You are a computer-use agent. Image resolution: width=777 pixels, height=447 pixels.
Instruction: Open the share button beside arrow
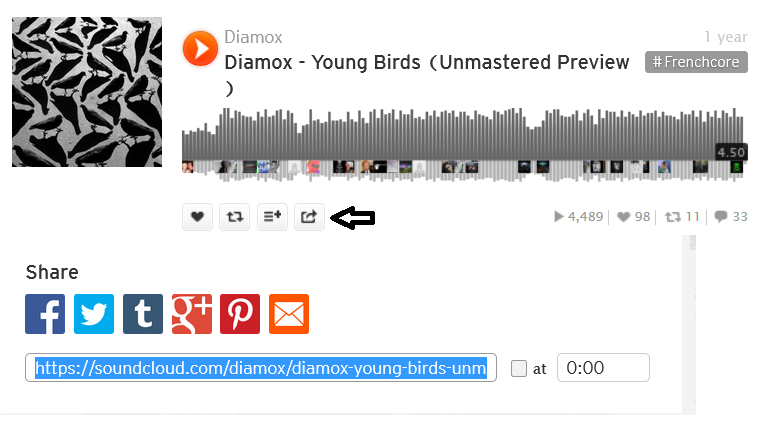tap(309, 217)
